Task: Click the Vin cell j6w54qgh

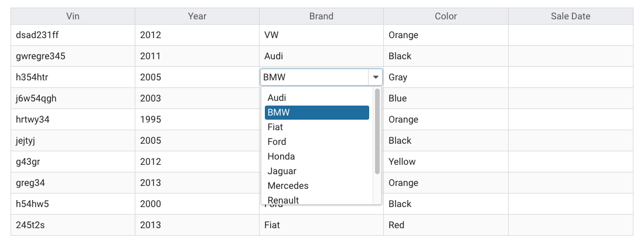Action: click(x=73, y=98)
